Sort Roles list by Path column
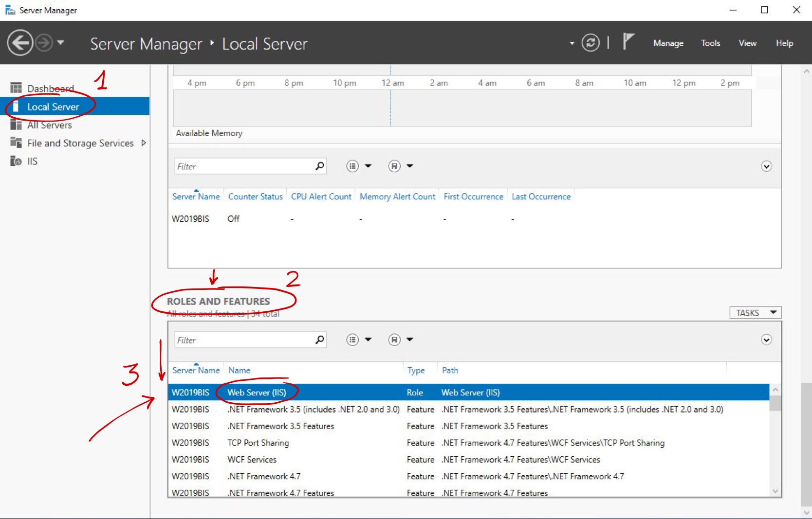The width and height of the screenshot is (812, 519). (450, 370)
